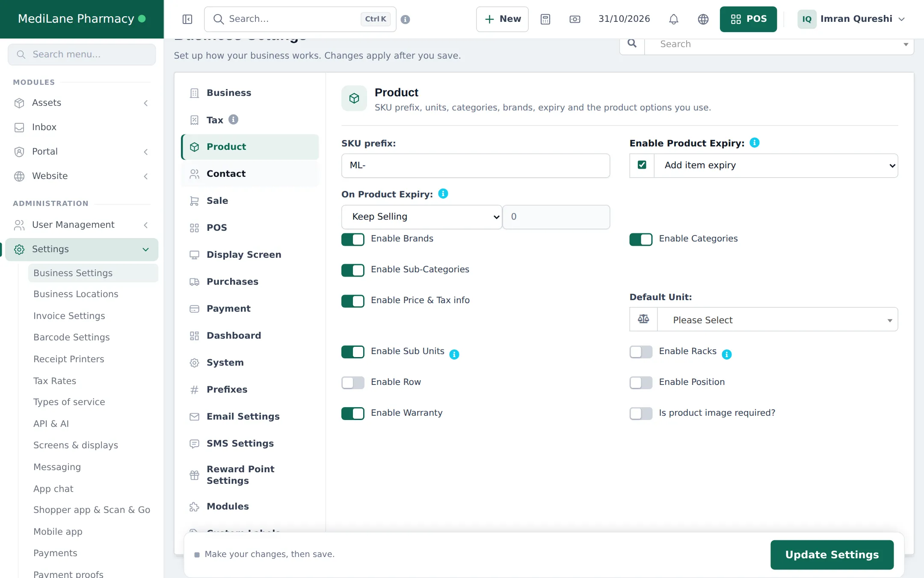Expand the Assets module menu

[x=81, y=103]
